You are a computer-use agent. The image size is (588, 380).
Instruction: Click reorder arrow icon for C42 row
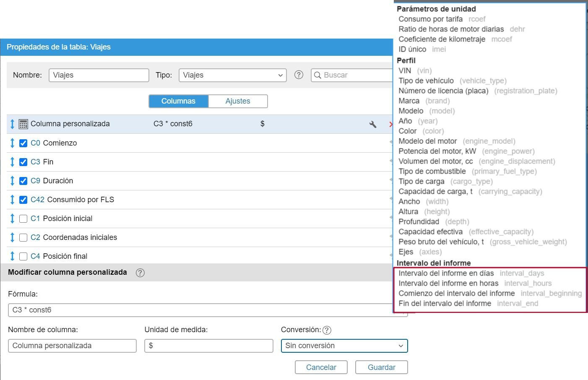coord(12,200)
